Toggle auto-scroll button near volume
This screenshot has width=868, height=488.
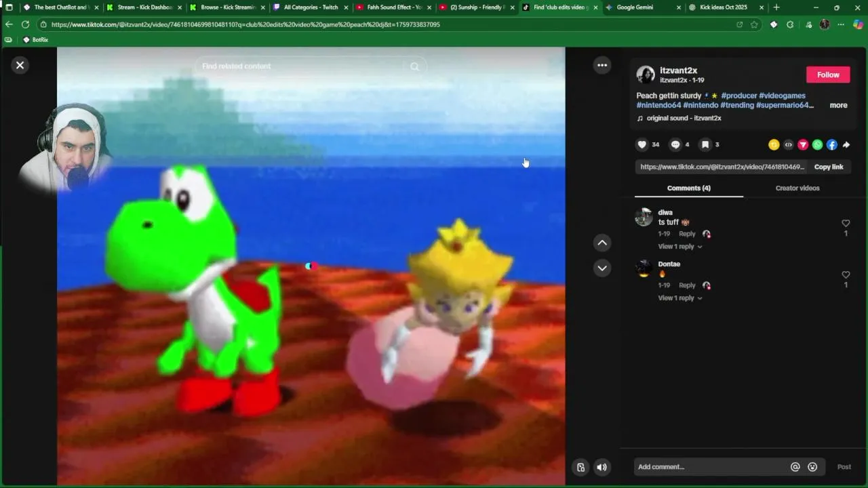coord(581,467)
